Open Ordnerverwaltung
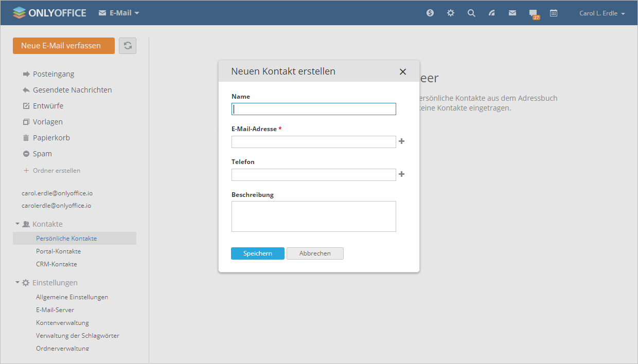The height and width of the screenshot is (364, 638). [x=62, y=348]
